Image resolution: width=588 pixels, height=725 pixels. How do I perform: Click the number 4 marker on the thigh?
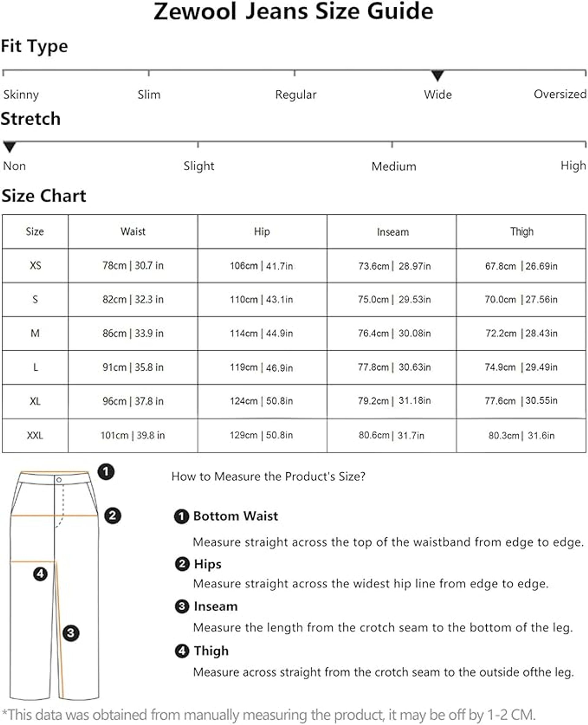[40, 574]
